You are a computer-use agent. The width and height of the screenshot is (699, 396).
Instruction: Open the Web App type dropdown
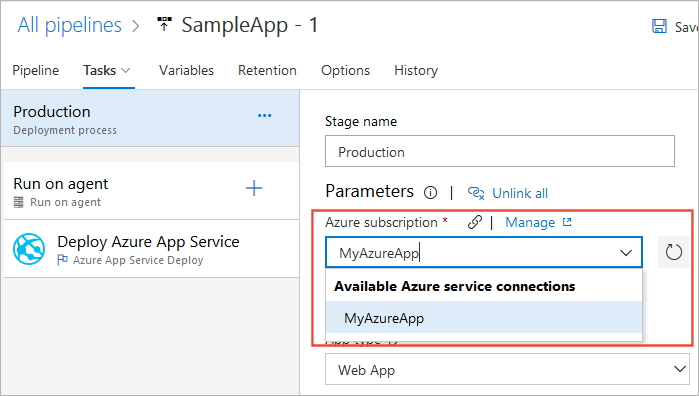click(507, 369)
